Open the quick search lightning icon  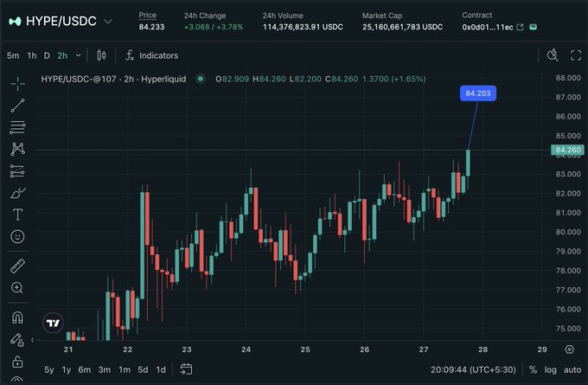coord(553,55)
